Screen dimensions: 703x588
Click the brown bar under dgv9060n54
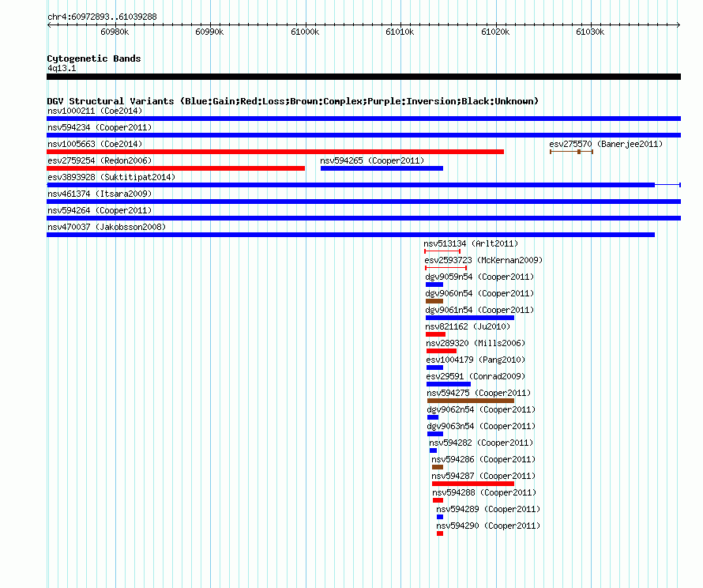coord(434,301)
